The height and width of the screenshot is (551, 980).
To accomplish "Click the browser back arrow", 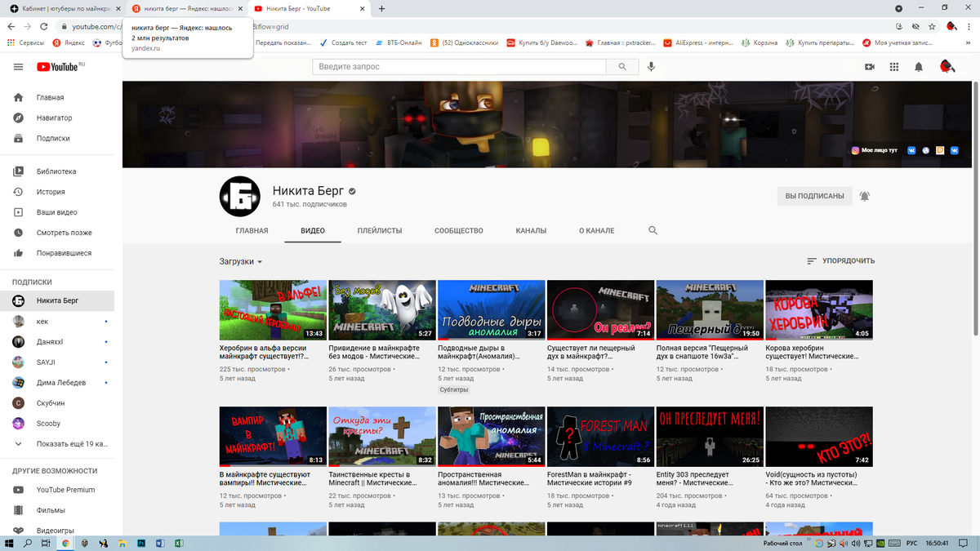I will pos(11,27).
